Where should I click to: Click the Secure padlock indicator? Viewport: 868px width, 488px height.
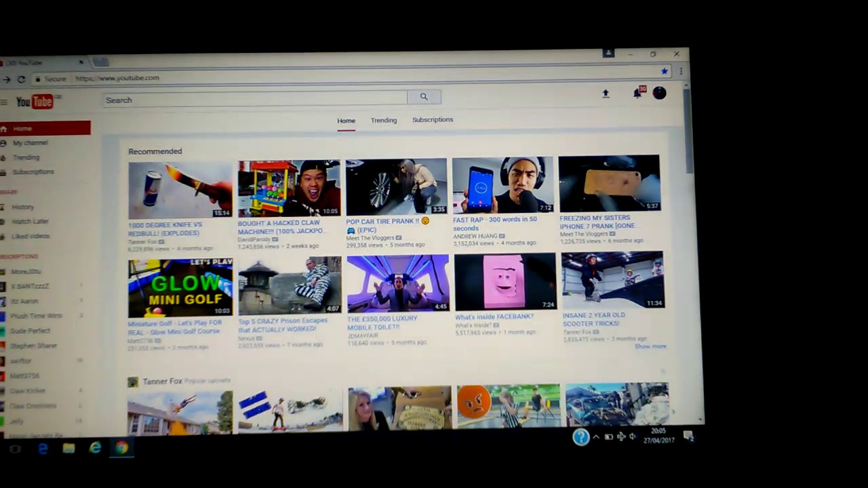point(38,79)
